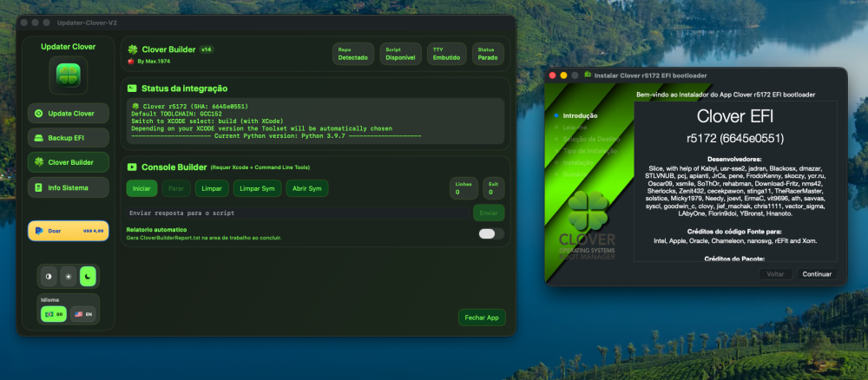Screen dimensions: 868x380
Task: Click the Info Sistema device icon
Action: pyautogui.click(x=39, y=187)
